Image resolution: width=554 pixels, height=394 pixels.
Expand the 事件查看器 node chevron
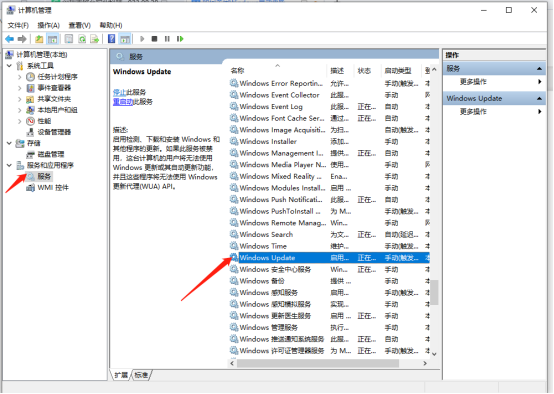[20, 88]
